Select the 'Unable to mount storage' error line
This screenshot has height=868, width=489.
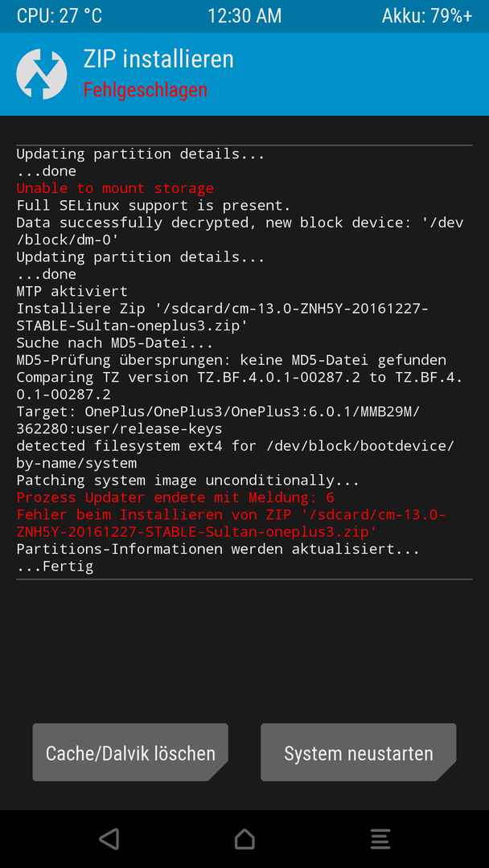click(115, 188)
